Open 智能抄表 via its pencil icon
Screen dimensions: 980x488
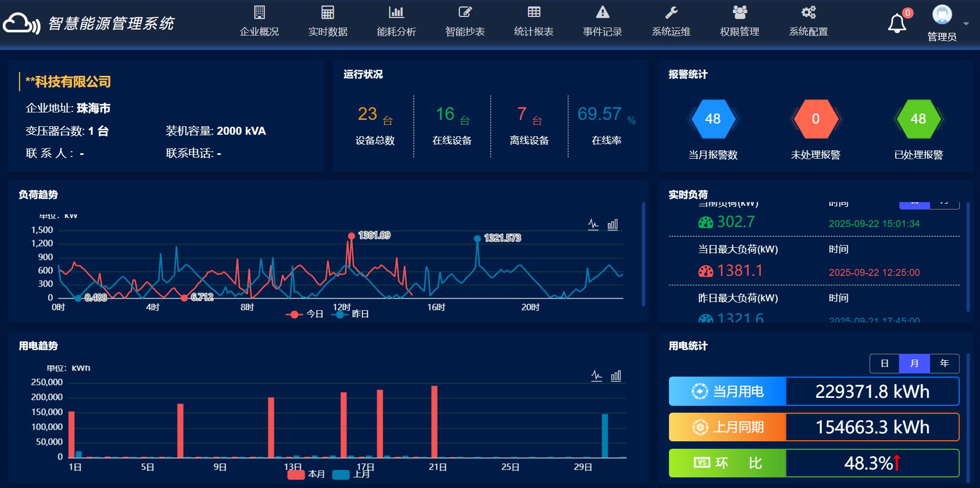pos(464,12)
